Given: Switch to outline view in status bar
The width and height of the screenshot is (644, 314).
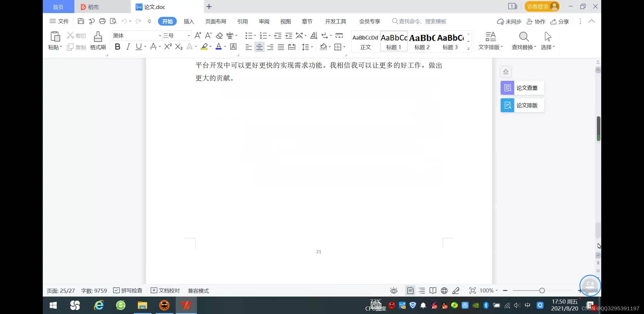Looking at the screenshot, I should coord(422,290).
